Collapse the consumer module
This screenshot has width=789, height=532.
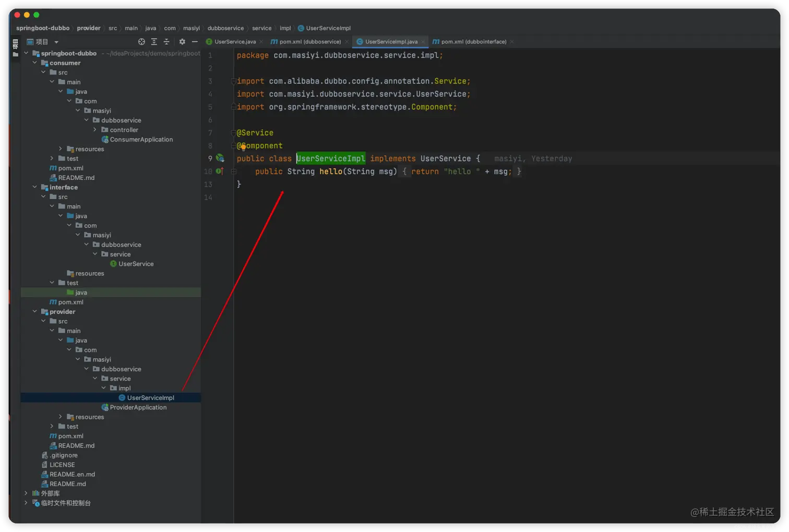[35, 63]
